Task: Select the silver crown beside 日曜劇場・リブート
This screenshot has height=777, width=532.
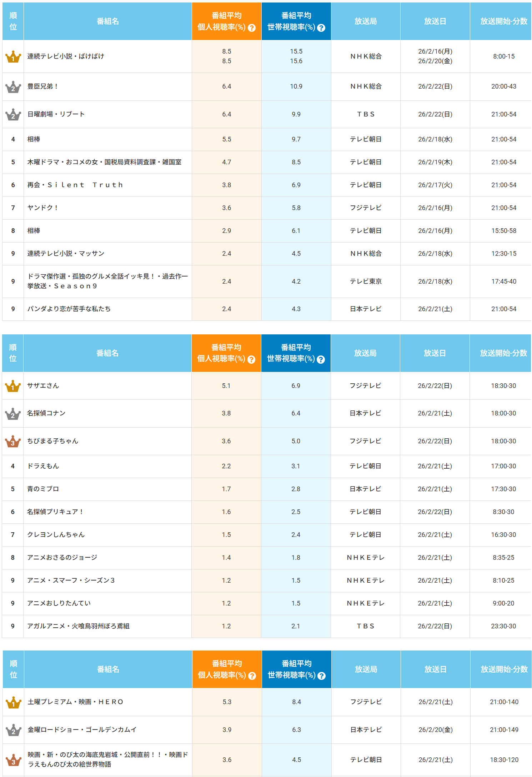Action: [x=13, y=115]
